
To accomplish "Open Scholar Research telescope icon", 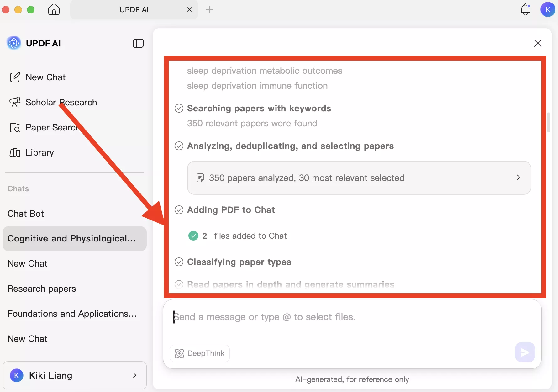I will coord(15,102).
